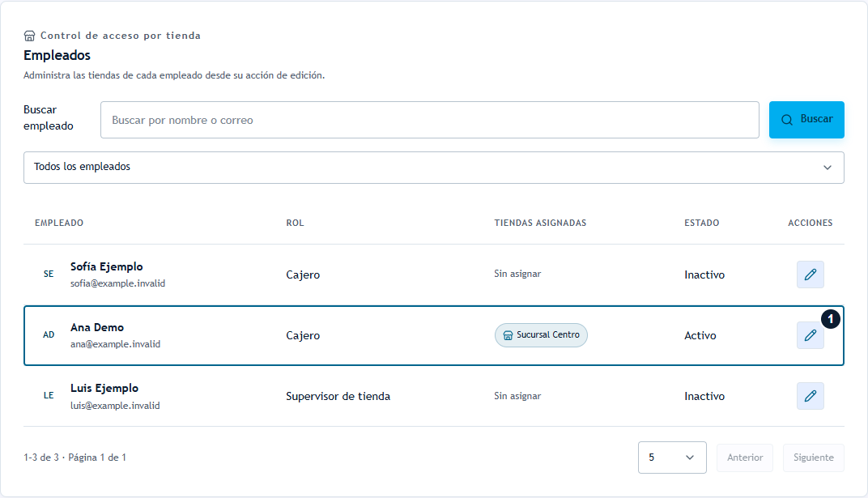
Task: Run search with the Buscar button
Action: point(806,120)
